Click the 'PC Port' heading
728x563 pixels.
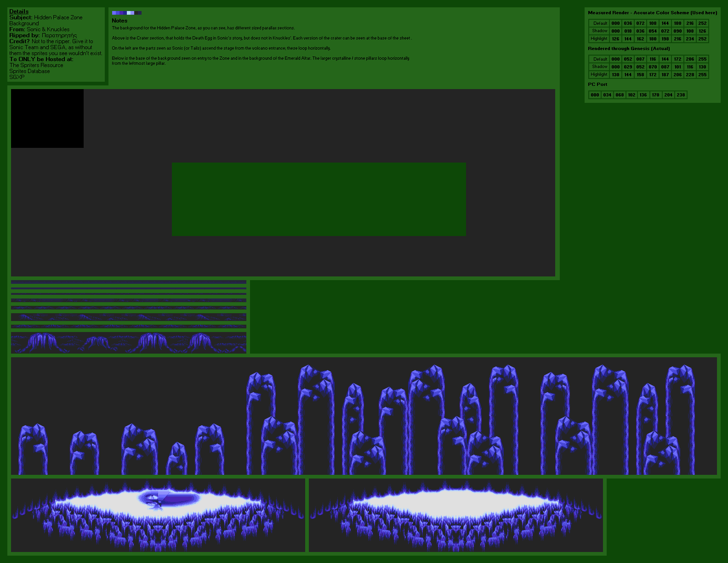point(597,84)
